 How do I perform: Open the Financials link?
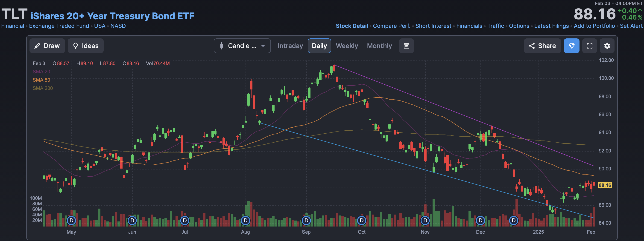pyautogui.click(x=469, y=26)
